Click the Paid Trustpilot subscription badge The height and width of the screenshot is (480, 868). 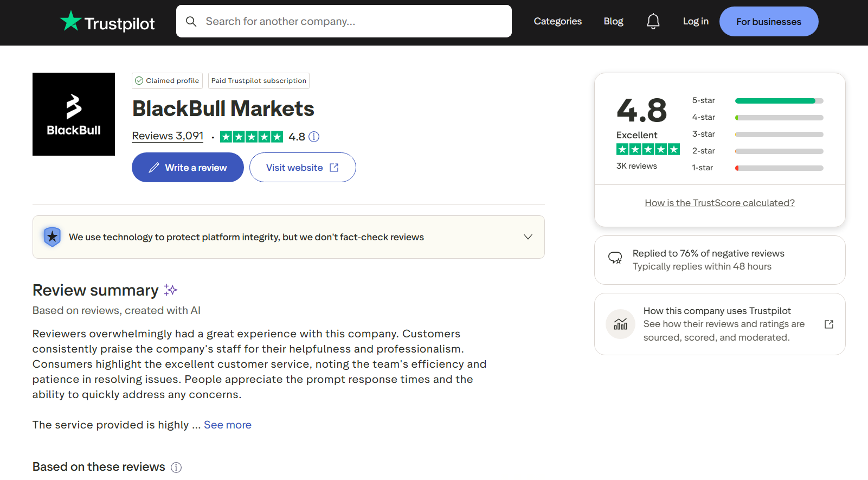(x=259, y=81)
